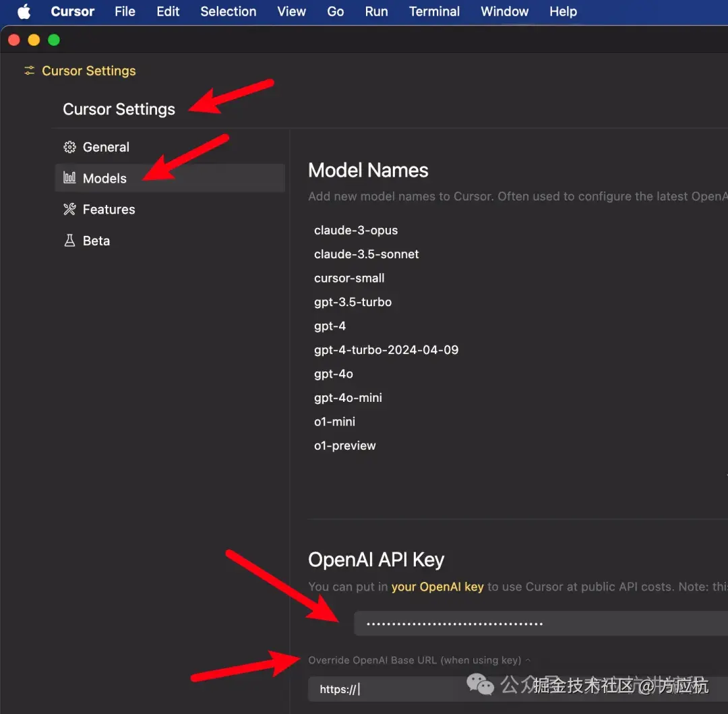This screenshot has height=714, width=728.
Task: Select the o1-preview model name
Action: 345,446
